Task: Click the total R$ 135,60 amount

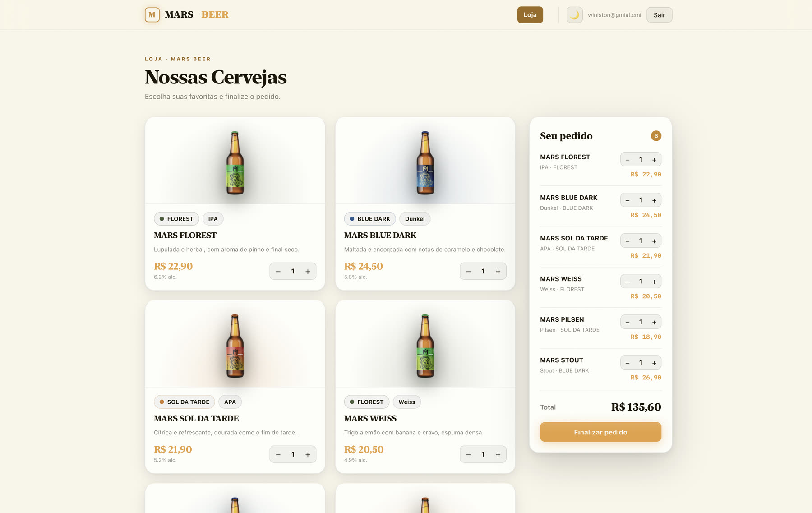Action: pos(636,407)
